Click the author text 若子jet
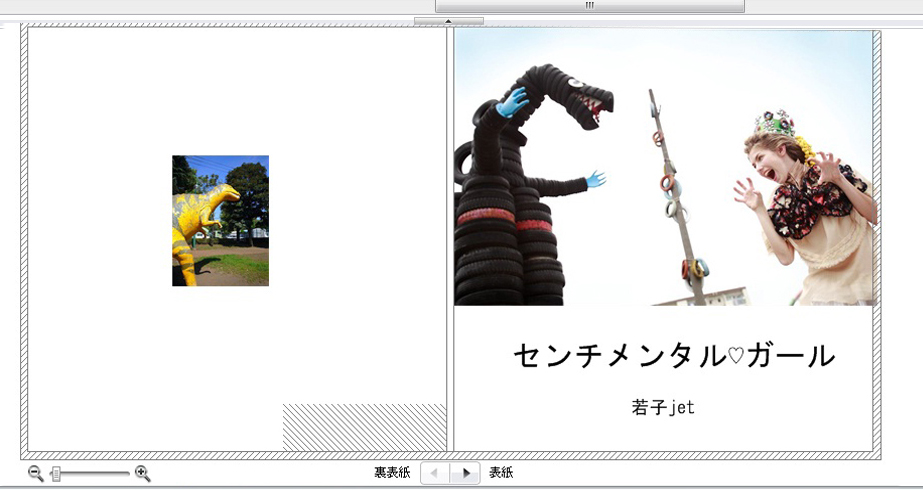Screen dimensions: 923x490 pos(663,408)
